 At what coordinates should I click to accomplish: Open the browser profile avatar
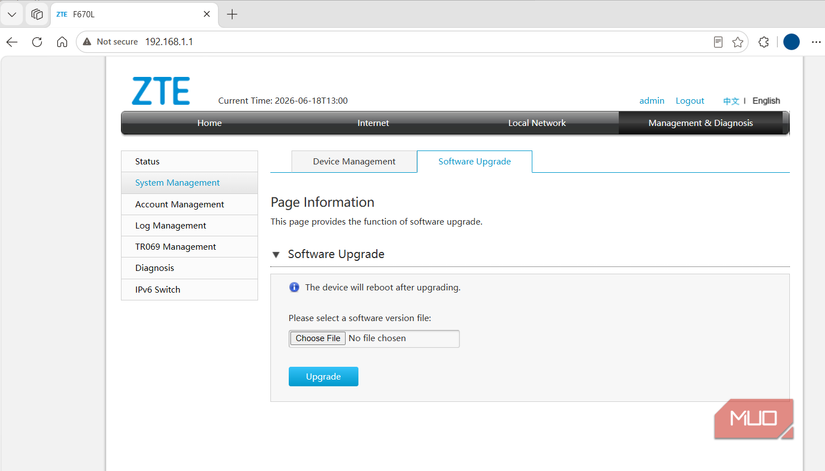(791, 42)
